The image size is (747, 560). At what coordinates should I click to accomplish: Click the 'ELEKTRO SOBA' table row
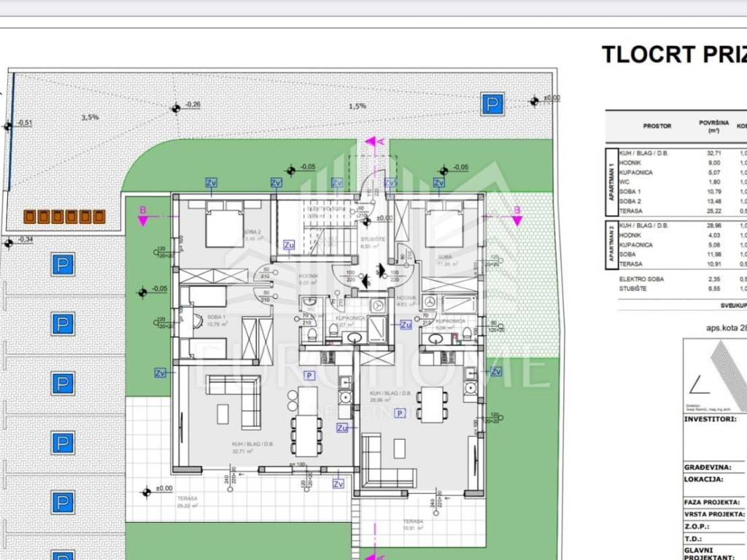(682, 279)
